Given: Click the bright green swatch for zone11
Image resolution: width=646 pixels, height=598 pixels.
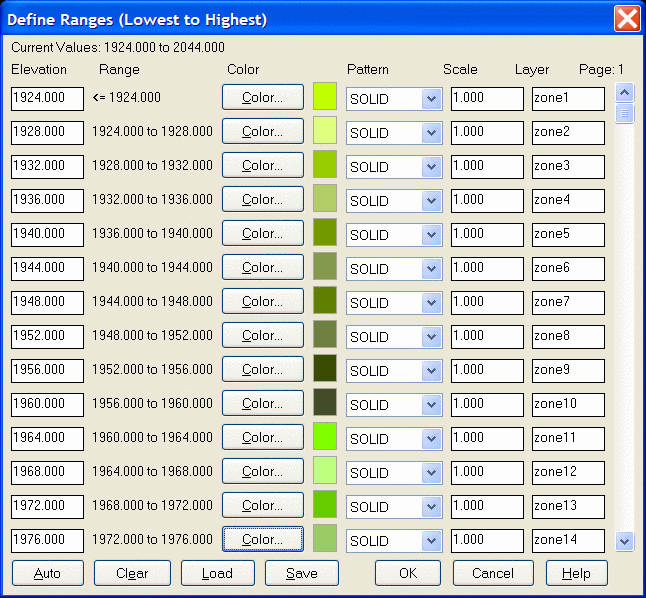Looking at the screenshot, I should [x=326, y=437].
